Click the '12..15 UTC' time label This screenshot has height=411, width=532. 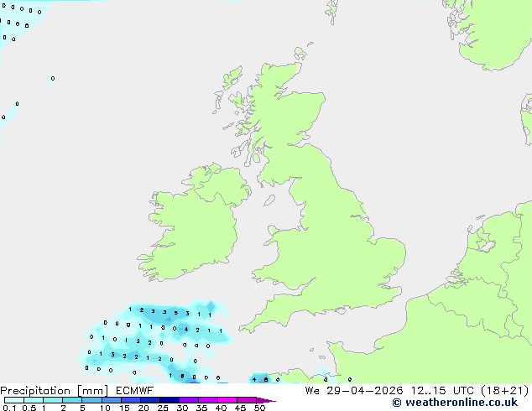pos(441,391)
